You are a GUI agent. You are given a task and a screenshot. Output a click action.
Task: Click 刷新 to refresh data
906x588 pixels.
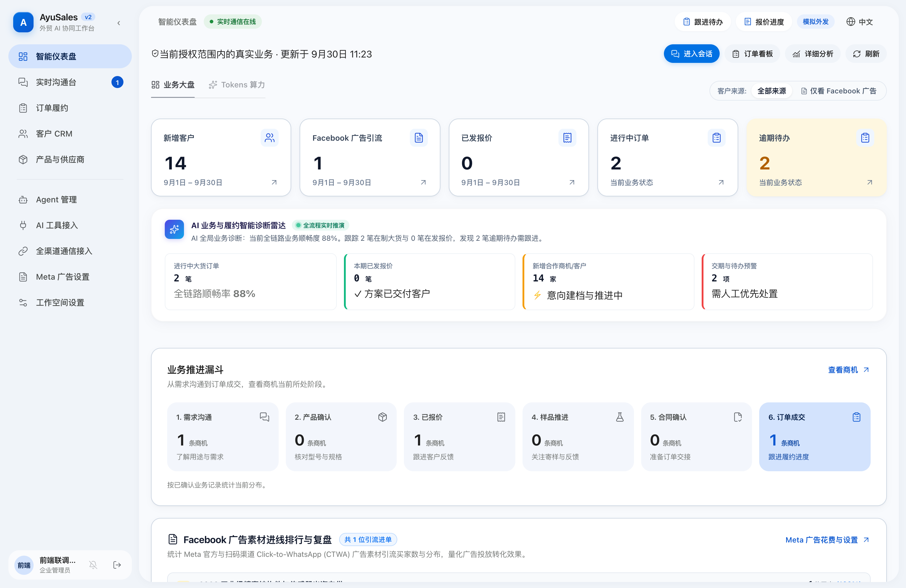pyautogui.click(x=866, y=54)
